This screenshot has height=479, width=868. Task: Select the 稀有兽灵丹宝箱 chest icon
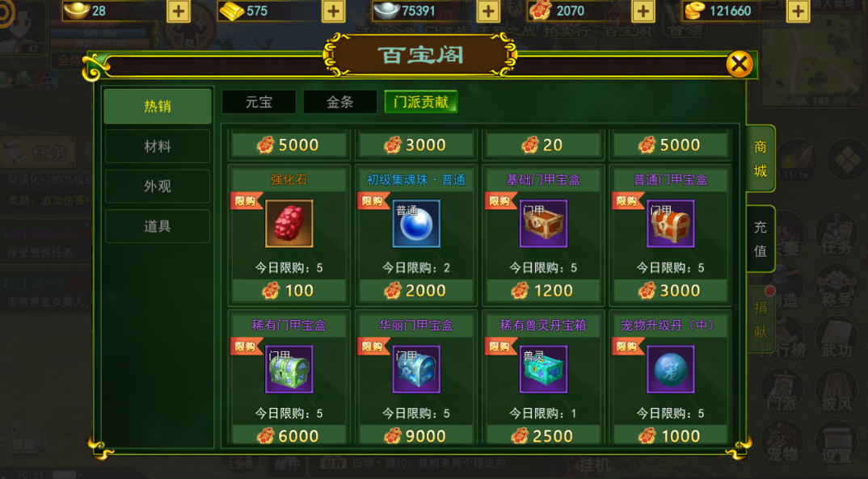(544, 369)
